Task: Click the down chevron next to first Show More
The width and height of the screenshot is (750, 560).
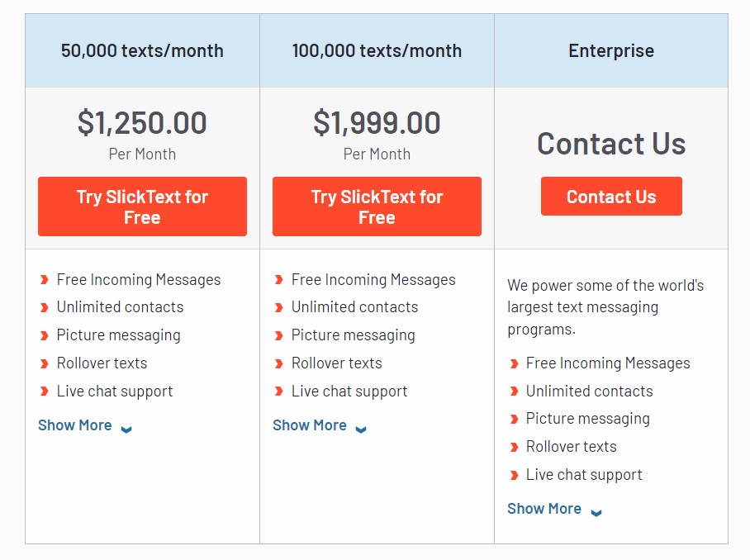Action: pyautogui.click(x=126, y=428)
